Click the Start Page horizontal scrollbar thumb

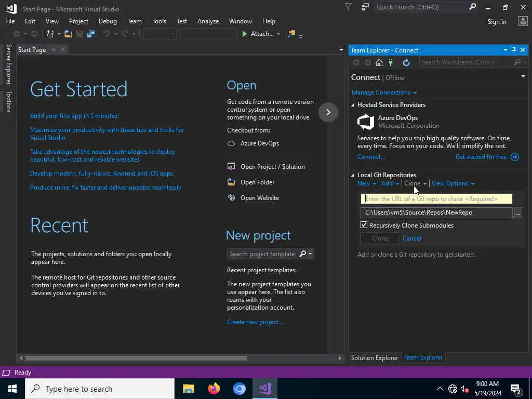(136, 358)
